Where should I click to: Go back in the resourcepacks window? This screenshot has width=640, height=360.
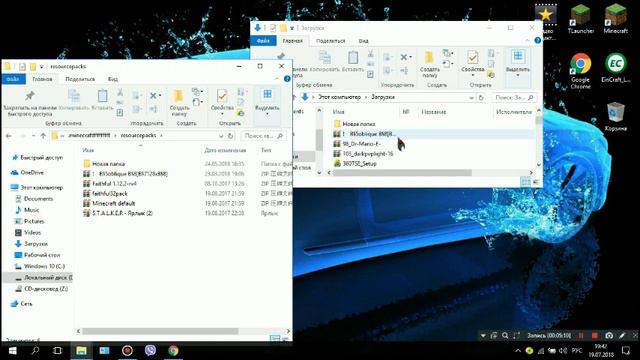point(9,136)
